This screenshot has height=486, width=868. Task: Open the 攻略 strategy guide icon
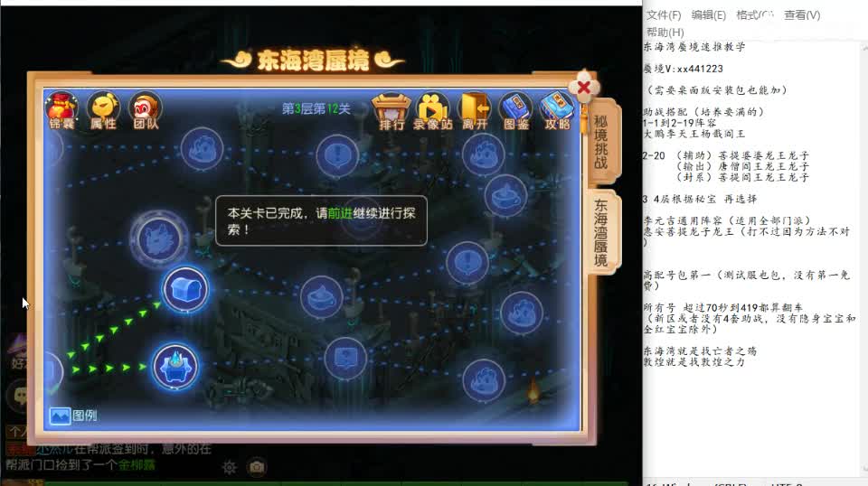557,112
